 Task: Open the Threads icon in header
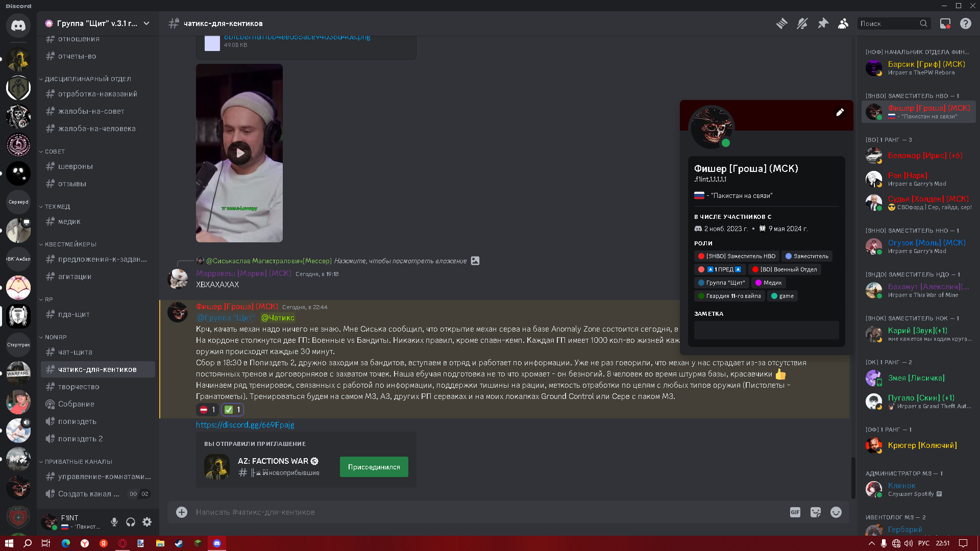pyautogui.click(x=781, y=23)
